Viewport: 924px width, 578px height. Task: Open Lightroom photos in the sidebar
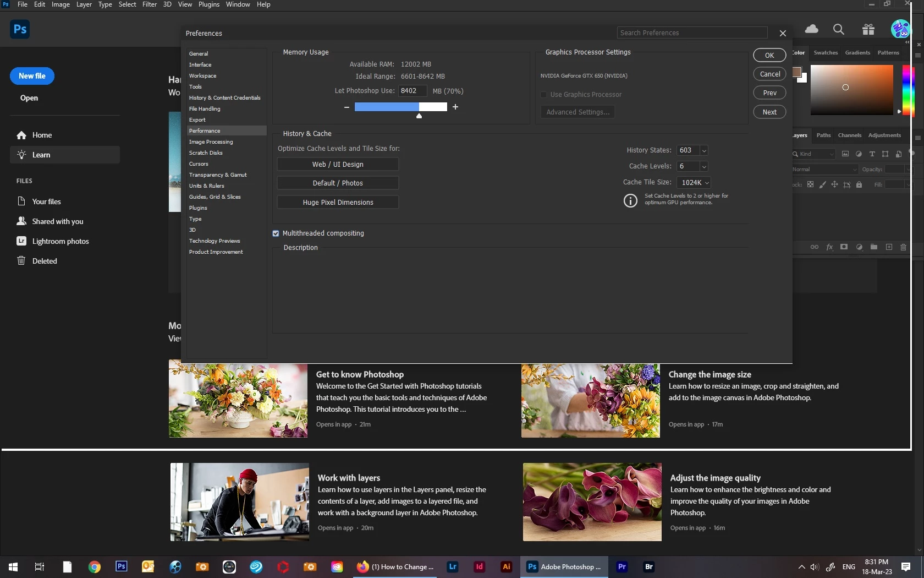pyautogui.click(x=61, y=241)
